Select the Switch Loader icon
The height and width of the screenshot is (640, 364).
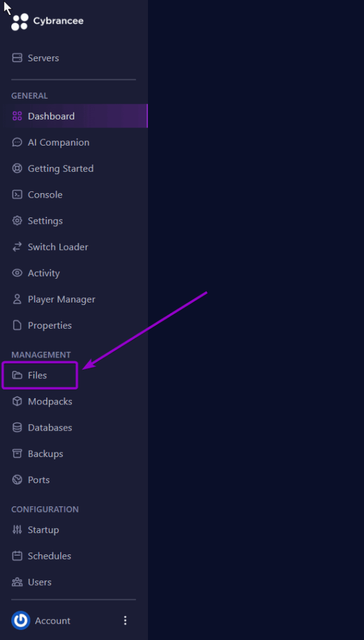coord(17,247)
